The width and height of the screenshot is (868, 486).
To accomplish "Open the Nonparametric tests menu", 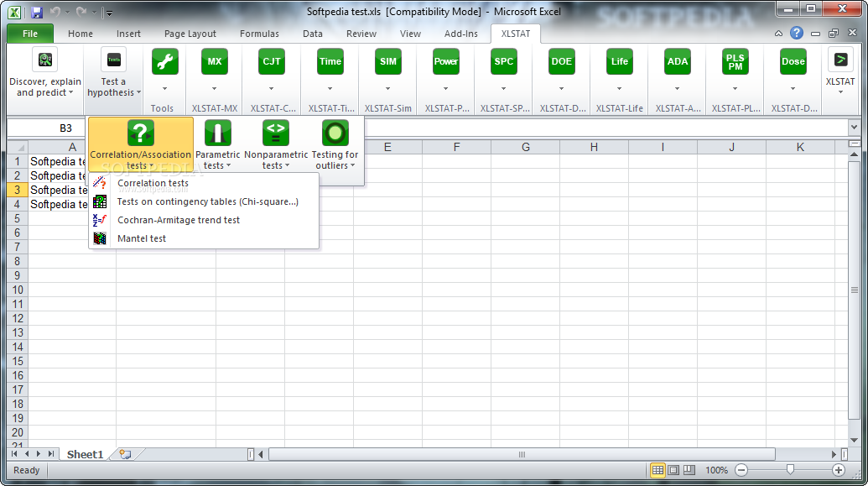I will pyautogui.click(x=276, y=144).
